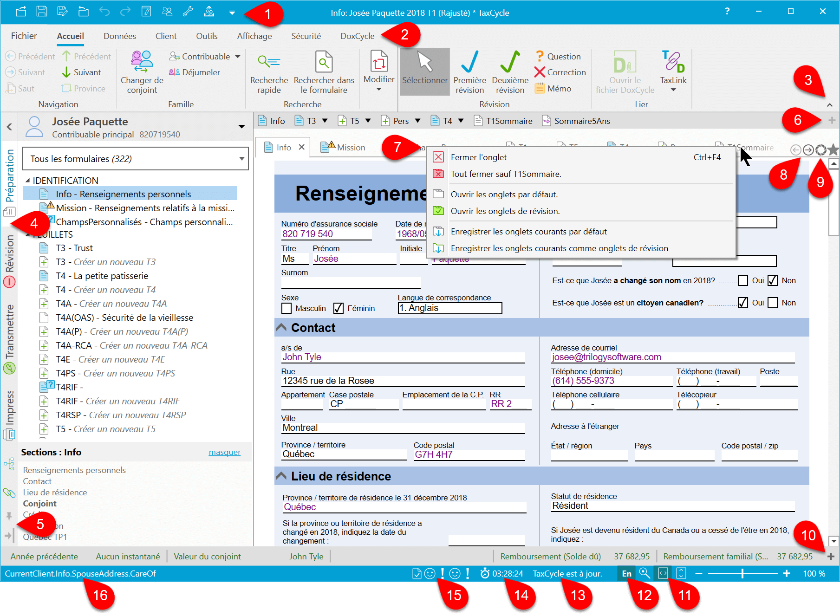Choose Fermer l'onglet from context menu
This screenshot has width=840, height=616.
581,157
